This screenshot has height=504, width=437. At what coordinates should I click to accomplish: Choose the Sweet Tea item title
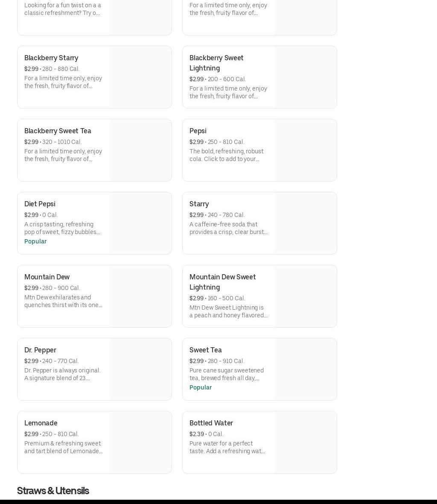[x=205, y=350]
